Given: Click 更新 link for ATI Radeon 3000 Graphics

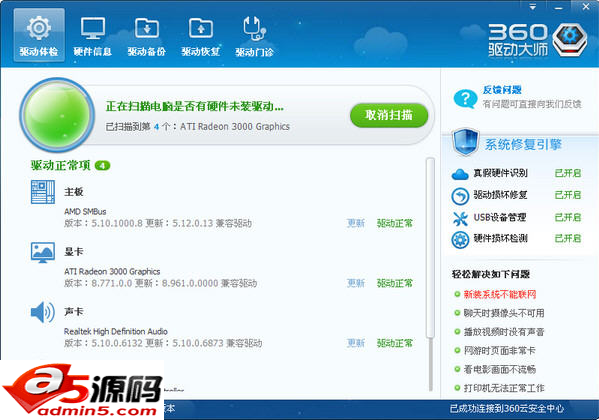Looking at the screenshot, I should tap(356, 283).
